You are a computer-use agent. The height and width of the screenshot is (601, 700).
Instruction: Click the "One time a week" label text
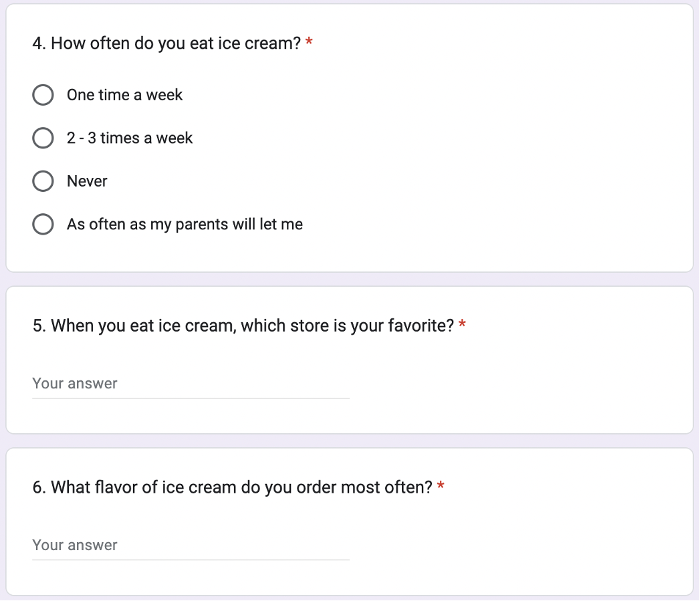coord(124,95)
